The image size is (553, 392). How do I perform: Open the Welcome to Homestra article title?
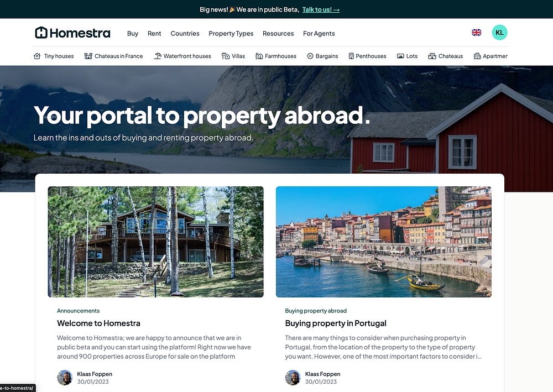tap(99, 323)
